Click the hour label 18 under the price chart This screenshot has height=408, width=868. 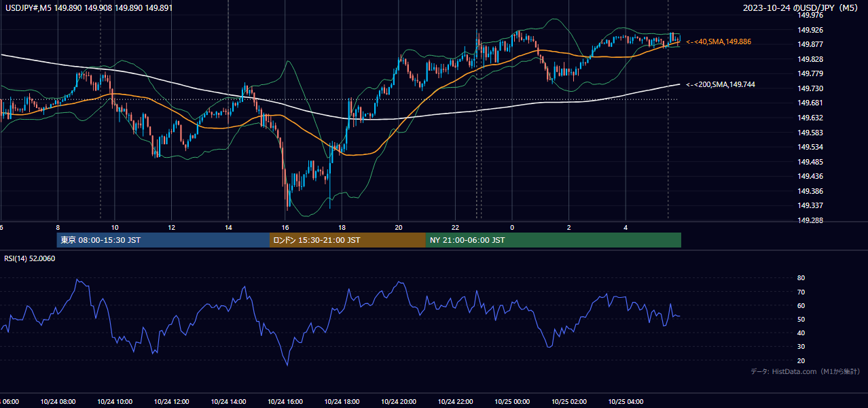pyautogui.click(x=342, y=227)
